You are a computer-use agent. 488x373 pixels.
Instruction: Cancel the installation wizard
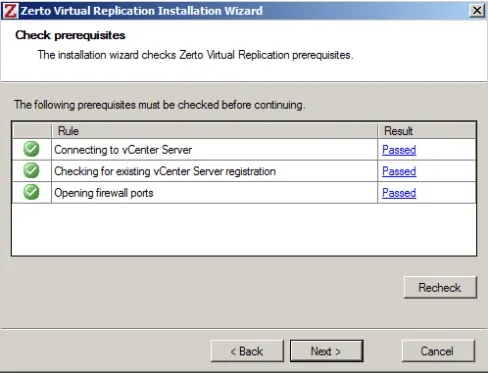[438, 351]
